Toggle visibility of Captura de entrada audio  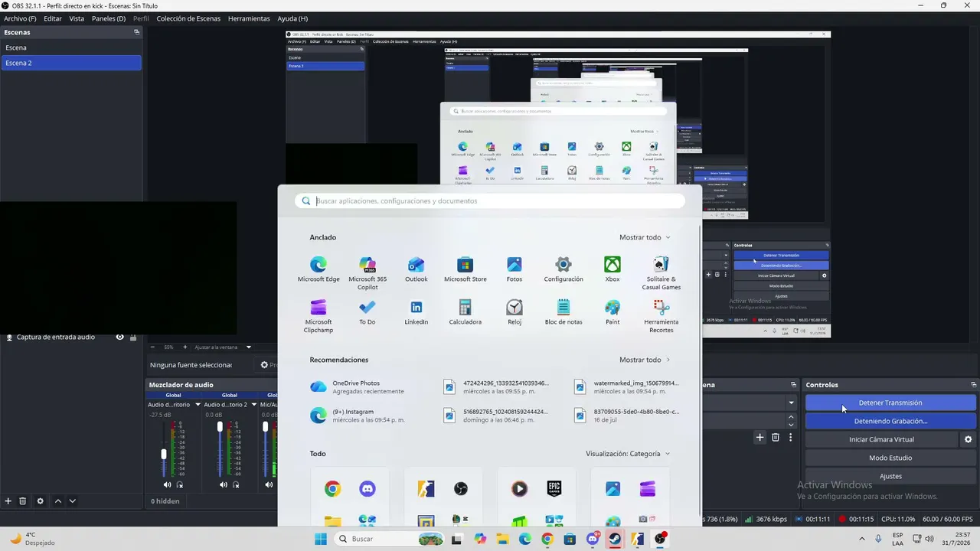(120, 337)
